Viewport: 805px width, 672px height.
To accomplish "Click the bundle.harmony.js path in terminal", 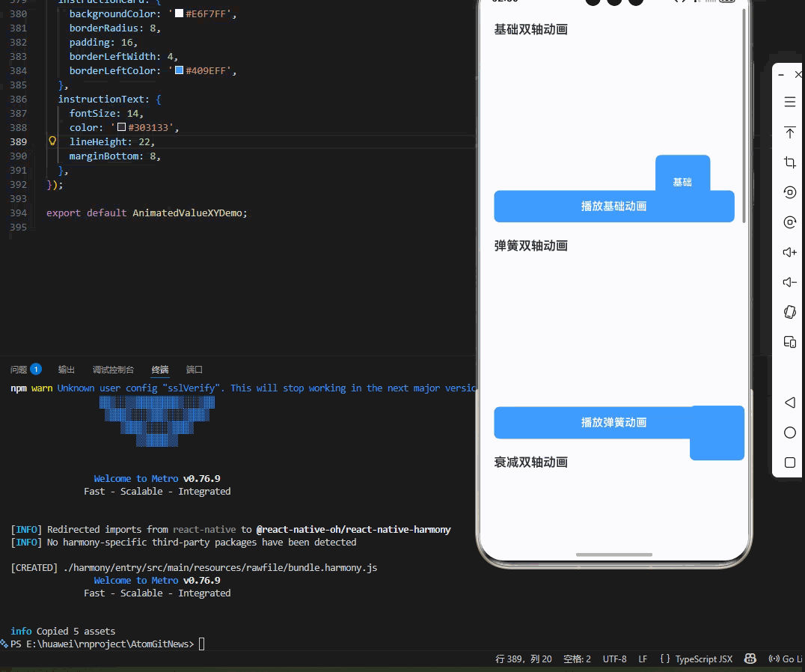I will [x=220, y=568].
